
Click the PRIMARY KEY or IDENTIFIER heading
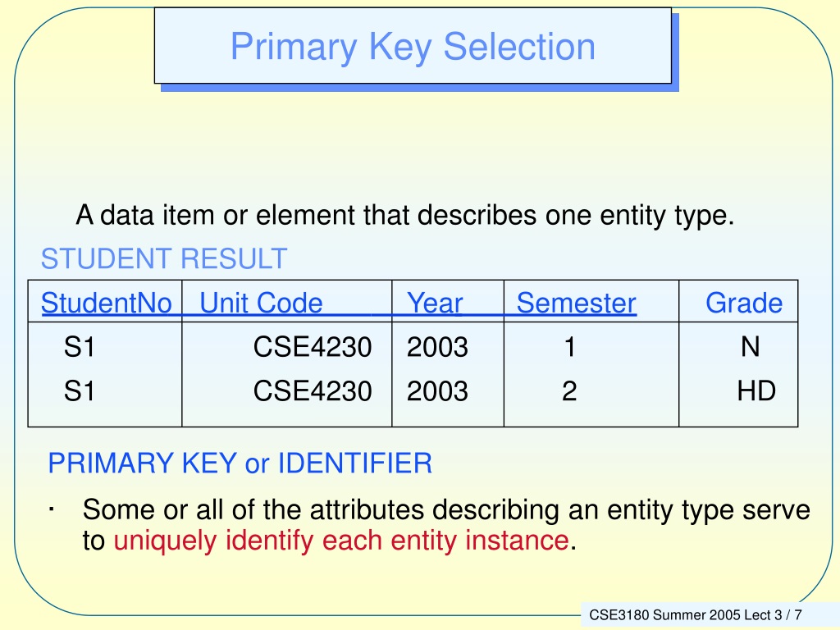click(x=240, y=463)
